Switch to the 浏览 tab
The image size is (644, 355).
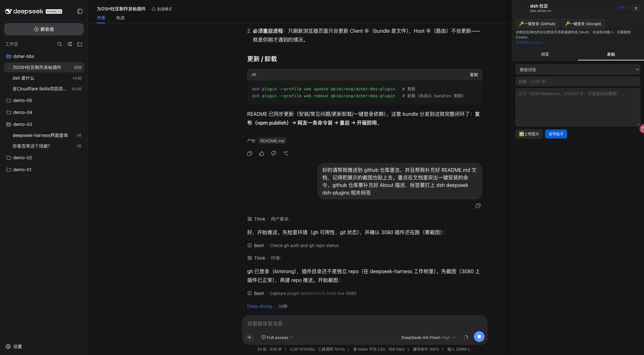pyautogui.click(x=545, y=54)
